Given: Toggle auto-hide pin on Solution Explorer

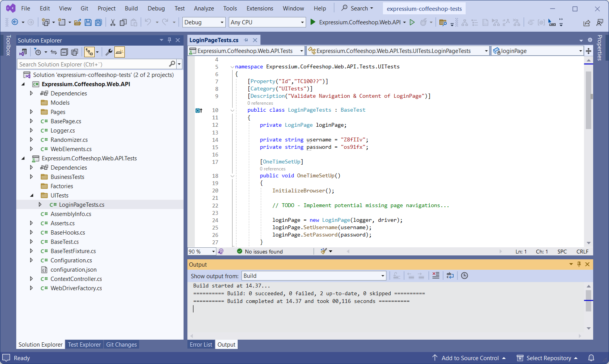Looking at the screenshot, I should (169, 40).
